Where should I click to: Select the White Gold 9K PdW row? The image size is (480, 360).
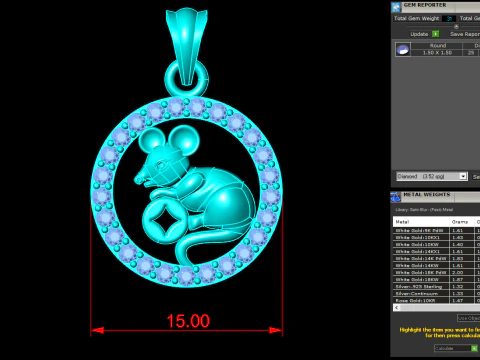(x=436, y=230)
